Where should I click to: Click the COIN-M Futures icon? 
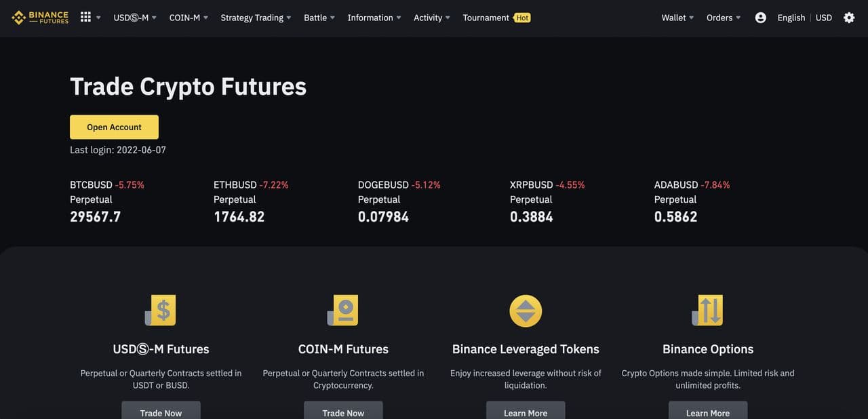point(343,311)
